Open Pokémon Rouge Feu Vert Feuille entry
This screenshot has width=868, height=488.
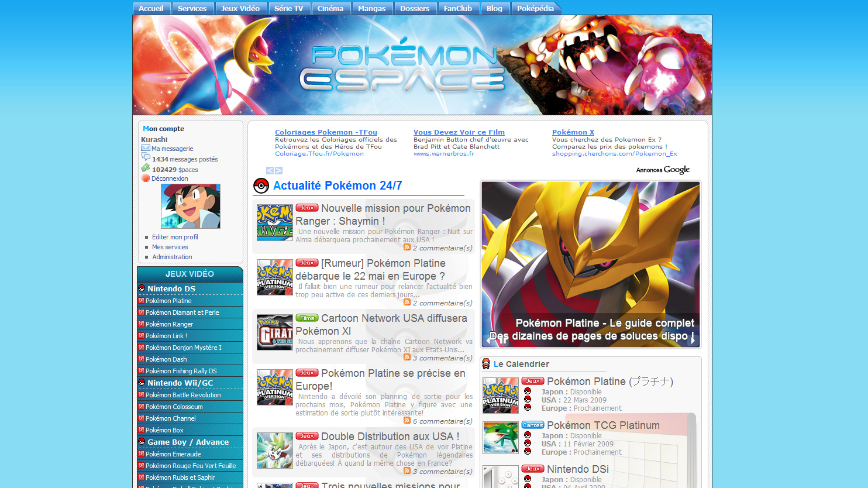190,466
